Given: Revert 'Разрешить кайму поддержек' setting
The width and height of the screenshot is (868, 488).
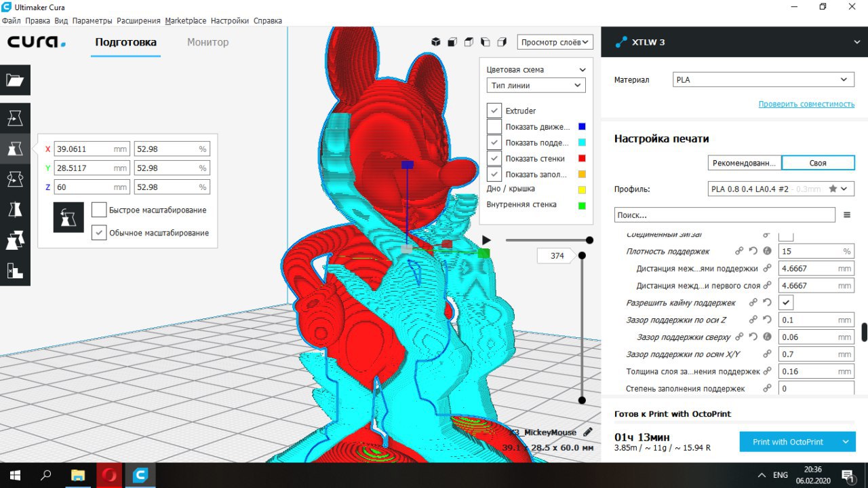Looking at the screenshot, I should pos(767,303).
